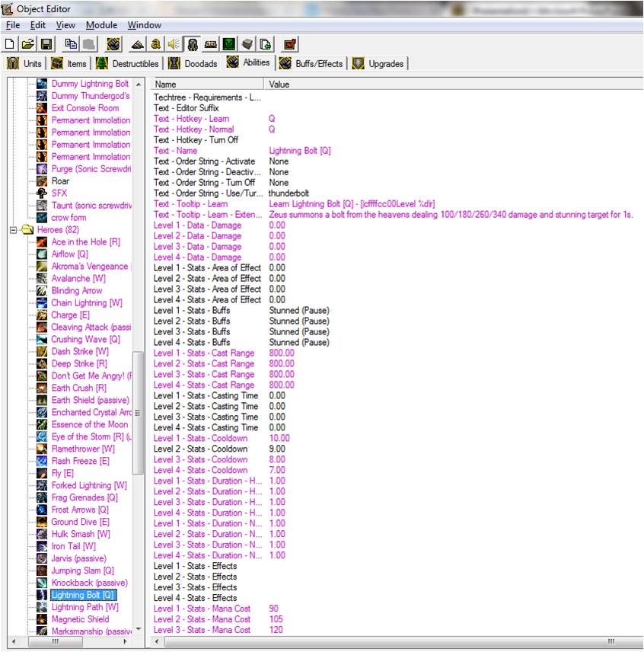This screenshot has width=644, height=652.
Task: Open the Window menu
Action: [144, 25]
